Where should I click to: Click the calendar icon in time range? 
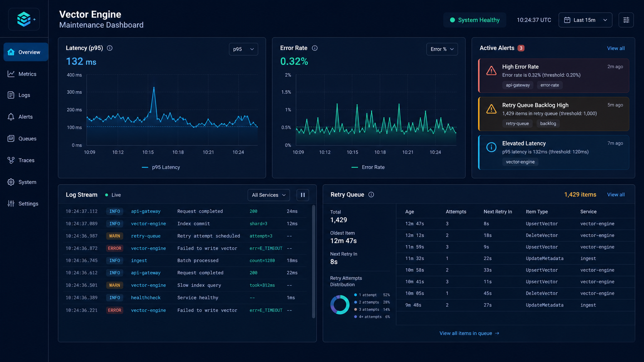[x=567, y=20]
